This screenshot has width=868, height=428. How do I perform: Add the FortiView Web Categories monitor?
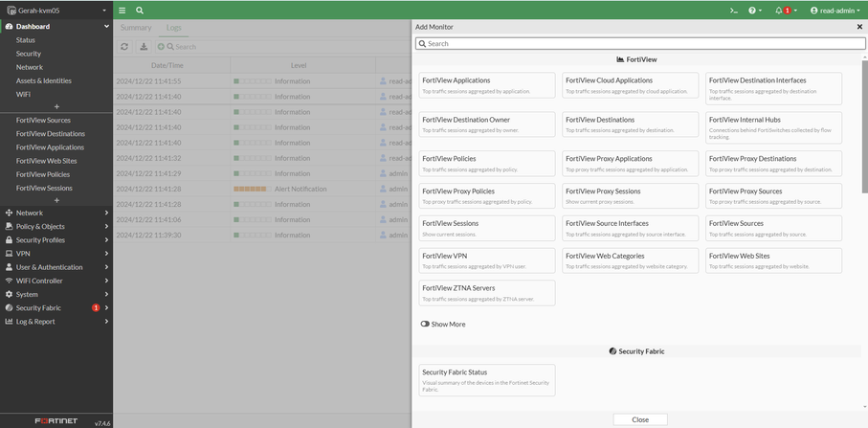[630, 260]
